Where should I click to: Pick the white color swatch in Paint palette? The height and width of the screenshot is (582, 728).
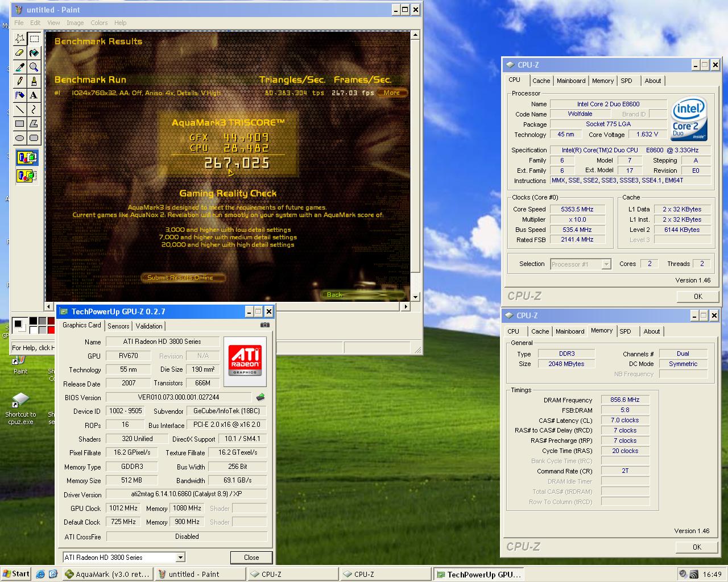pyautogui.click(x=33, y=329)
